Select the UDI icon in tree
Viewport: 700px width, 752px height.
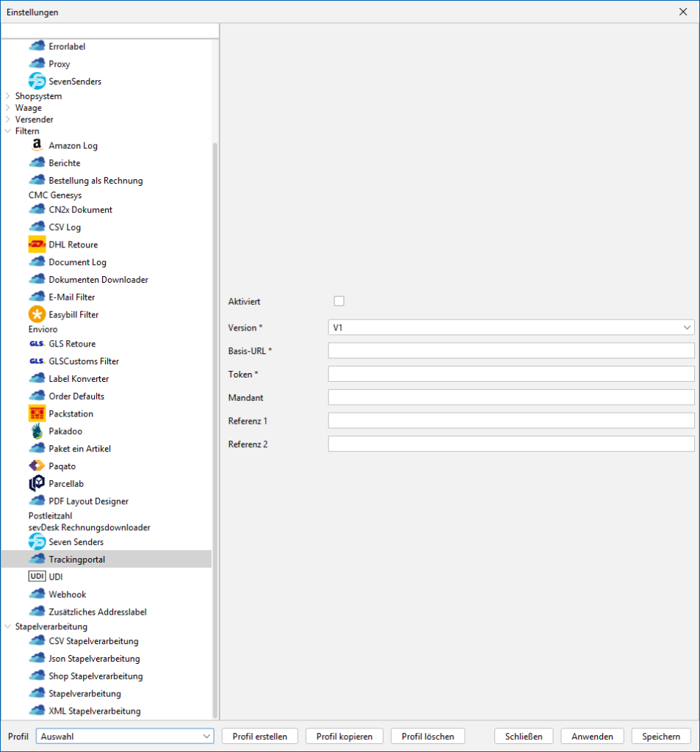click(x=37, y=577)
